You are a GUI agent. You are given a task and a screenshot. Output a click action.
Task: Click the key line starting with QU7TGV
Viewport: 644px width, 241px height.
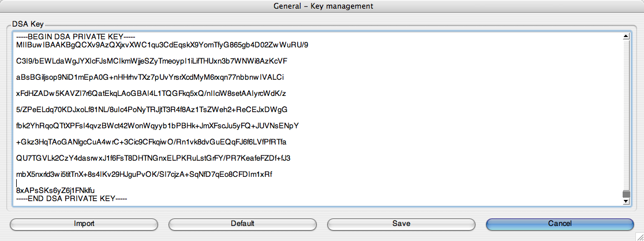(153, 158)
